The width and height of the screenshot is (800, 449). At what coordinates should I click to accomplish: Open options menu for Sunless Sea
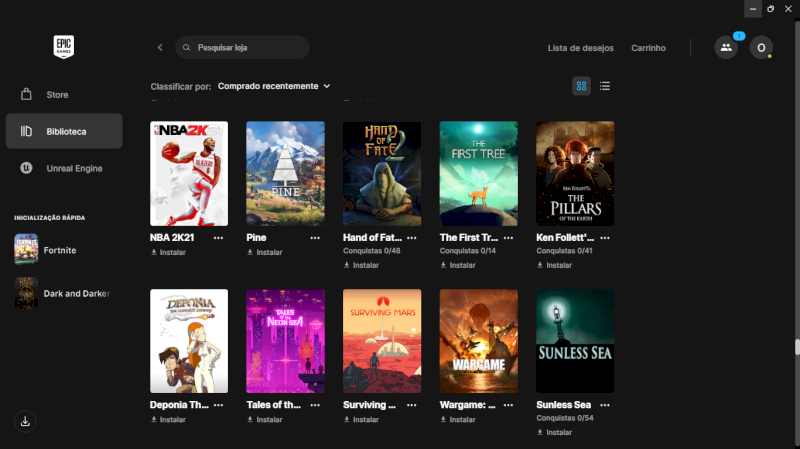(x=605, y=405)
